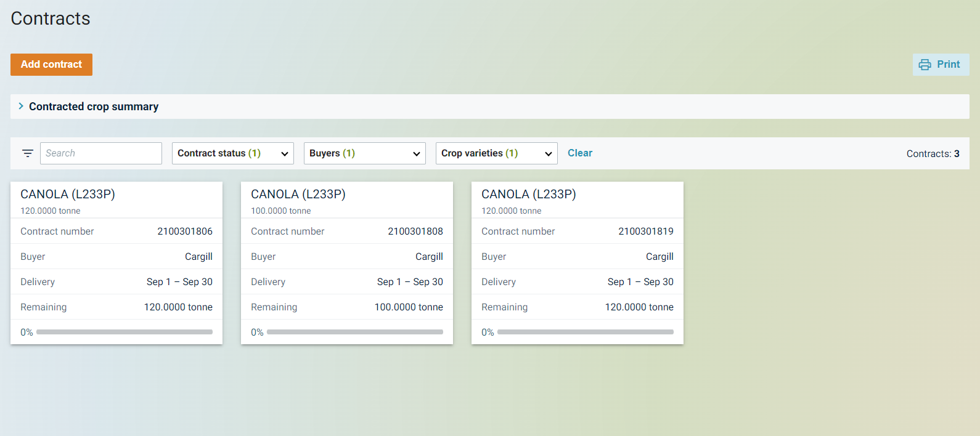
Task: Click Cargill buyer on contract 2100301806
Action: coord(198,257)
